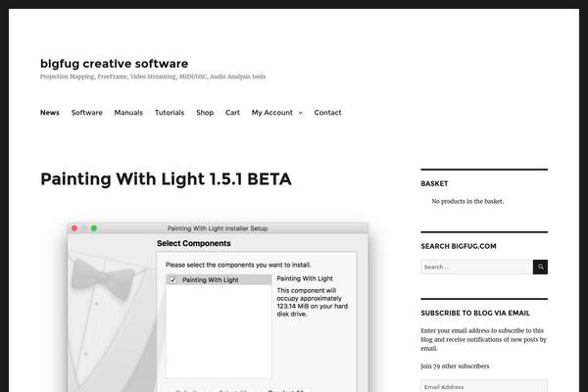The width and height of the screenshot is (588, 392).
Task: View the Cart page
Action: tap(232, 113)
